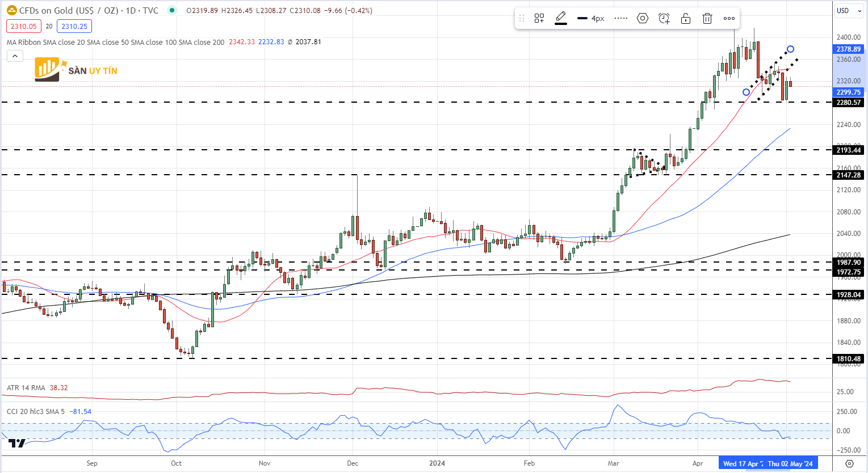The width and height of the screenshot is (868, 473).
Task: Select the CCI 20 hlc3 SMA 5 legend
Action: tap(36, 412)
